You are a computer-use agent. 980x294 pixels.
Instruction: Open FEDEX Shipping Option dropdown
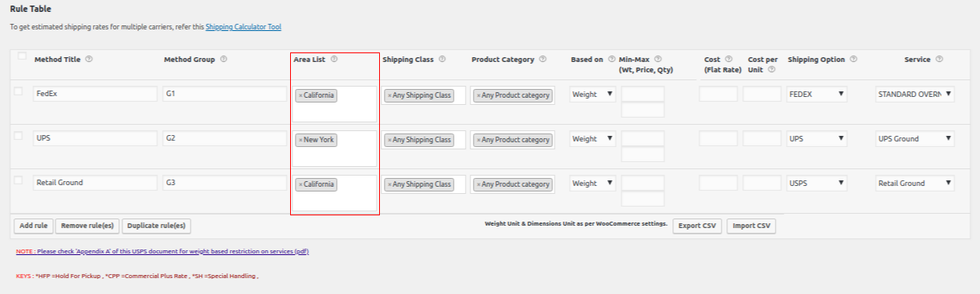pyautogui.click(x=817, y=94)
